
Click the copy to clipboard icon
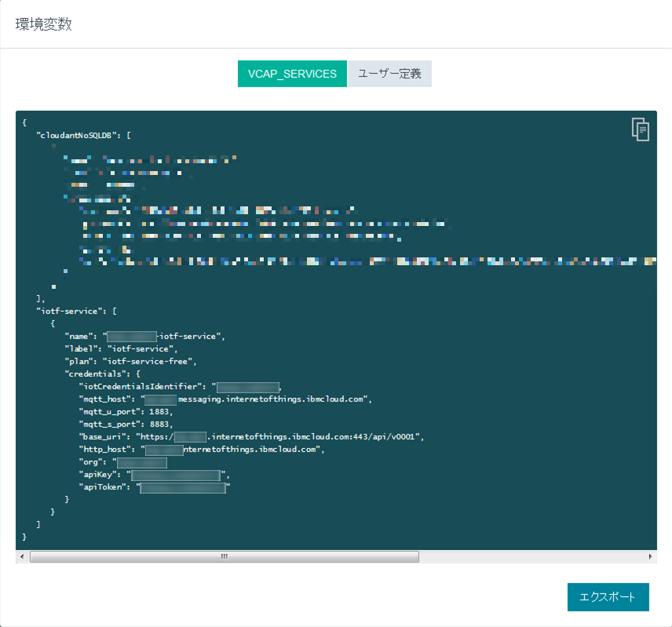(x=640, y=129)
